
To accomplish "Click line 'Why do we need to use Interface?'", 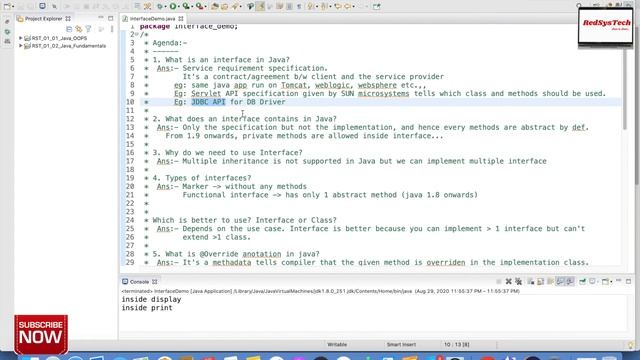I will click(227, 153).
